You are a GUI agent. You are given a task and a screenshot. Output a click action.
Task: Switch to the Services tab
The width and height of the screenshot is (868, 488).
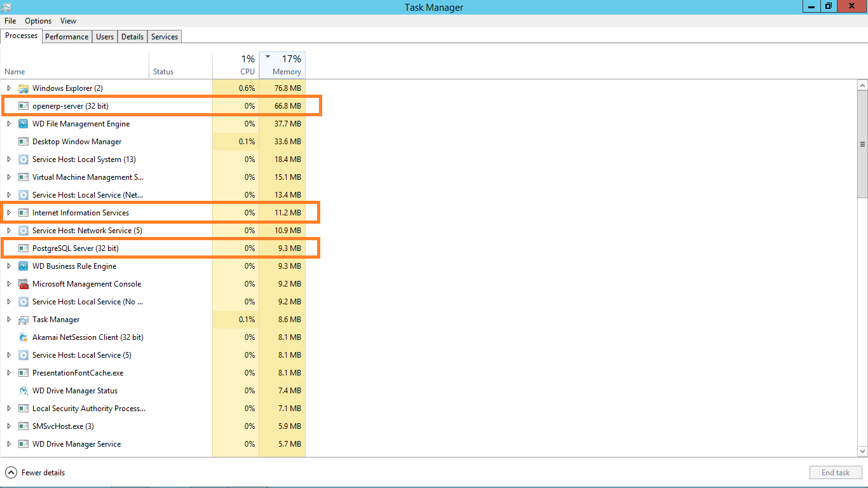165,37
